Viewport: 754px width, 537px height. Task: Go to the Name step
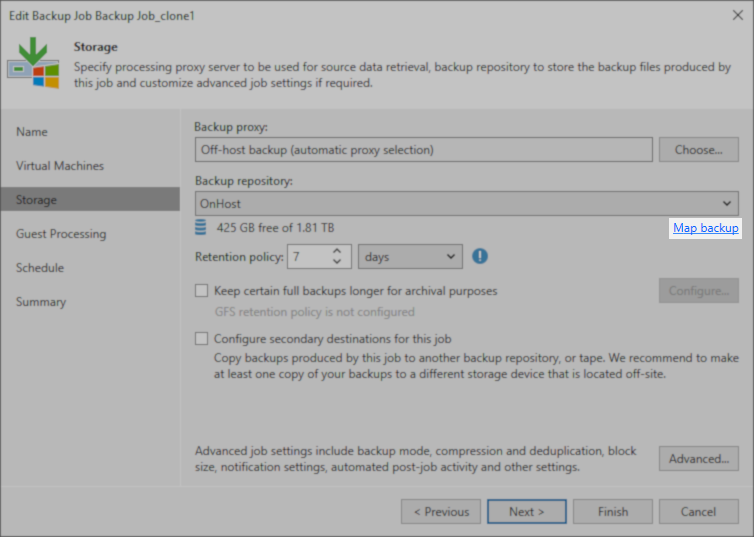coord(32,132)
